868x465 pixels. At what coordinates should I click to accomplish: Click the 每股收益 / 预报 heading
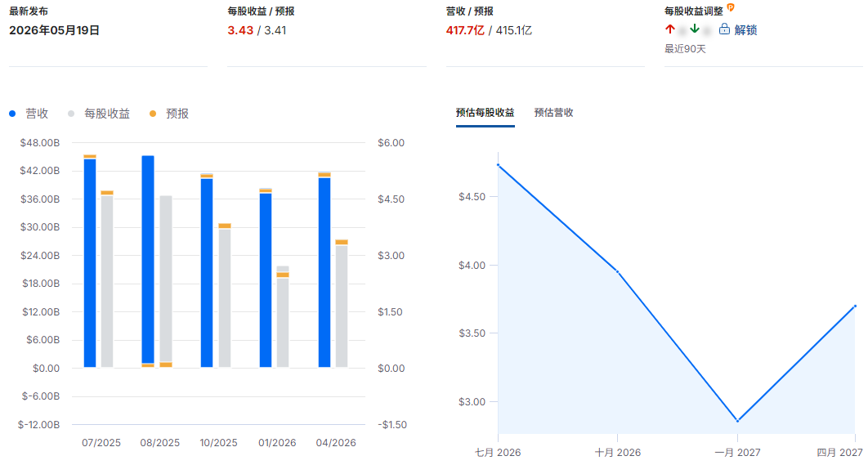click(x=261, y=11)
